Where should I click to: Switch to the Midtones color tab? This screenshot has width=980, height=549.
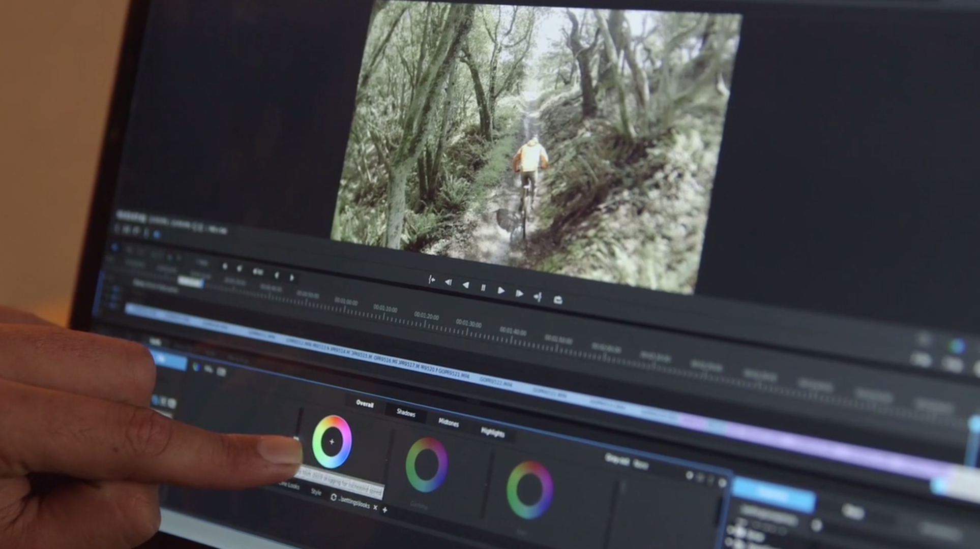click(x=448, y=422)
